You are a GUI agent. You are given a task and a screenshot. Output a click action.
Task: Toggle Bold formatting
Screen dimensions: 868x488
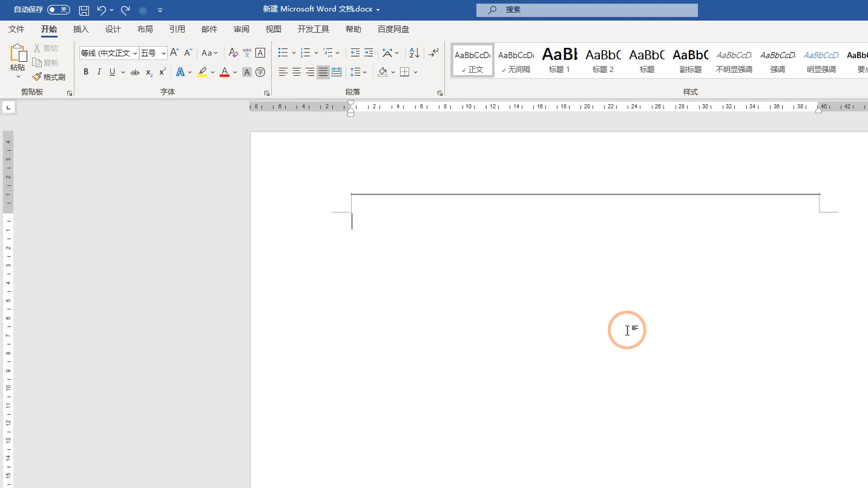[x=86, y=72]
